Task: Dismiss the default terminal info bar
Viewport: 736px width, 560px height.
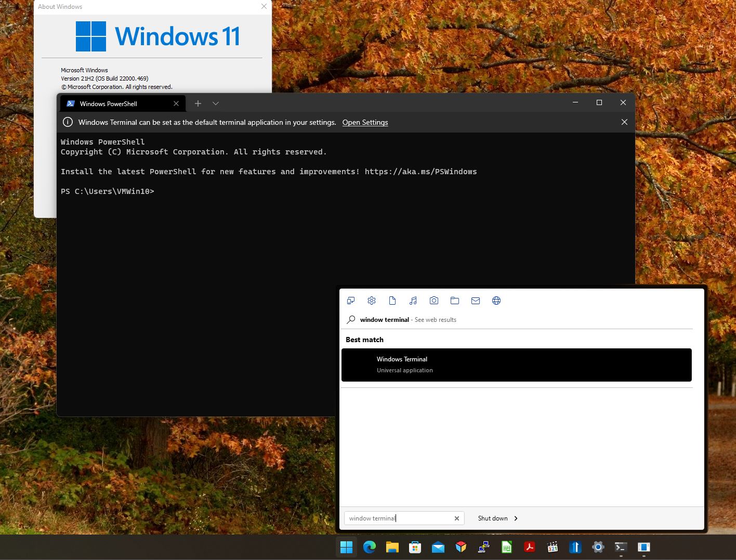Action: click(624, 122)
